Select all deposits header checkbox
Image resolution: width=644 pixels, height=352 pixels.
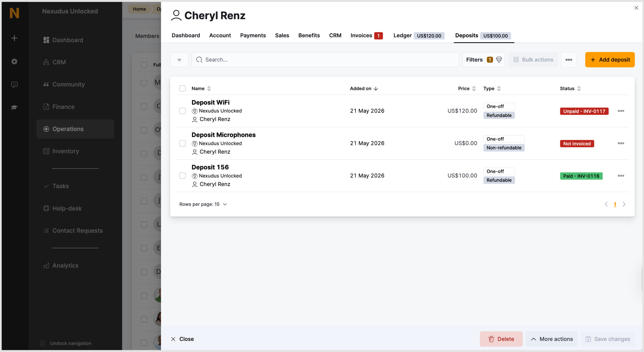(x=182, y=89)
